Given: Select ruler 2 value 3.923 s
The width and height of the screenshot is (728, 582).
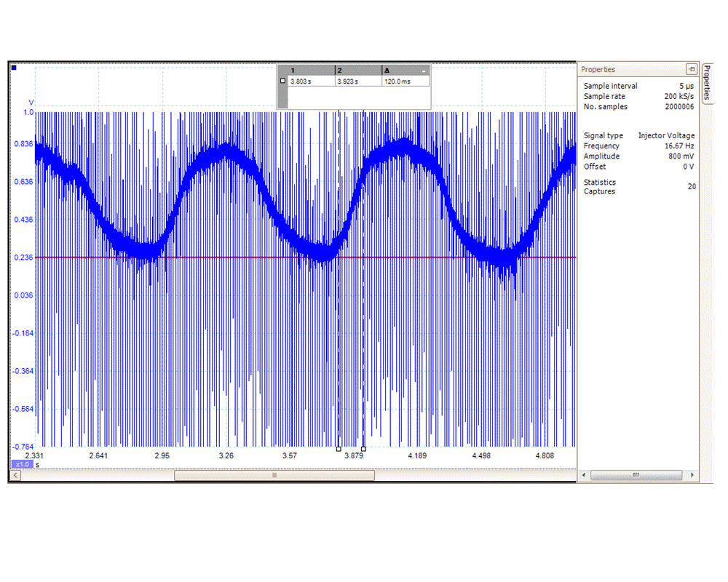Looking at the screenshot, I should (348, 81).
